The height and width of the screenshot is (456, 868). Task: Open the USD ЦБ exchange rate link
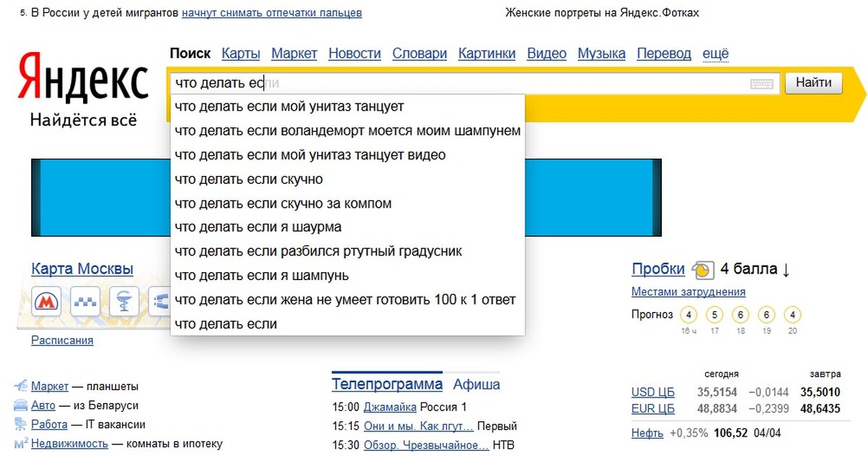pos(652,392)
